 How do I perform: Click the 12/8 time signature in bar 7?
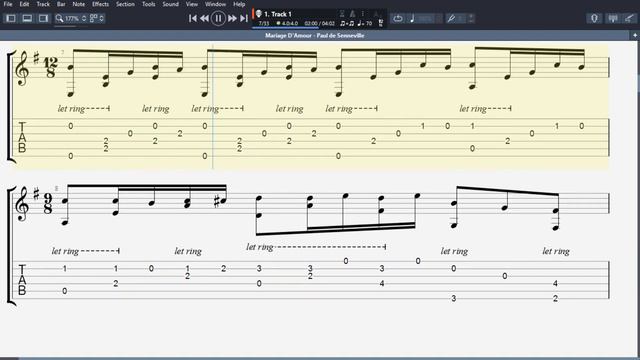pos(51,67)
